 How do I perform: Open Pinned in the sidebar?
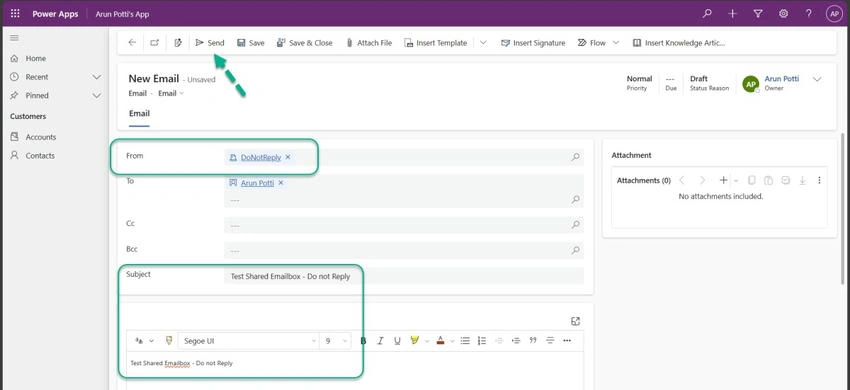[x=37, y=95]
